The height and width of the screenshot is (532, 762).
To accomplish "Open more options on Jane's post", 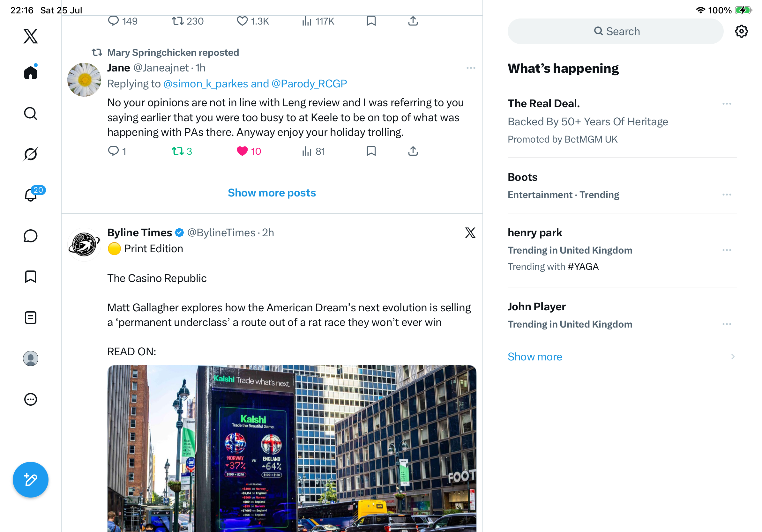I will (471, 68).
